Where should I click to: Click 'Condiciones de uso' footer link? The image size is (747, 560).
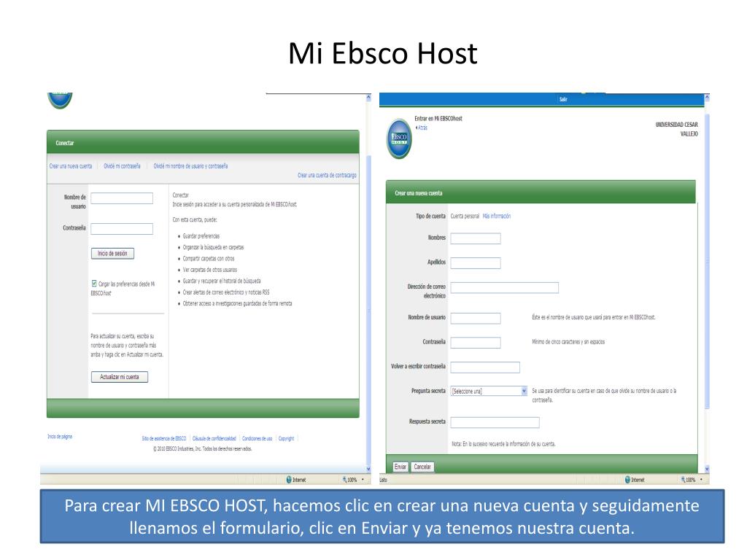pos(258,438)
